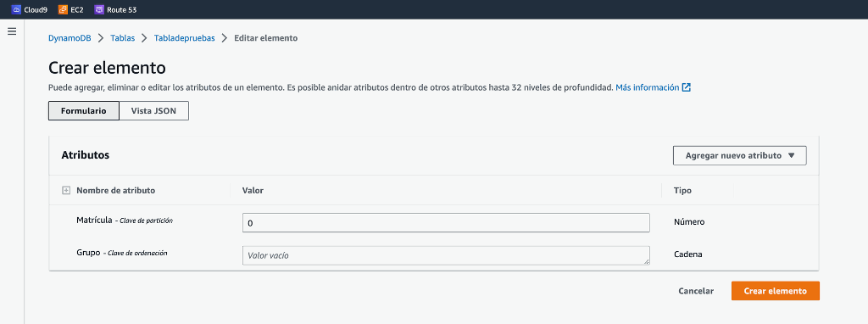Image resolution: width=868 pixels, height=324 pixels.
Task: Click the resize handle of Grupo textarea
Action: (x=646, y=261)
